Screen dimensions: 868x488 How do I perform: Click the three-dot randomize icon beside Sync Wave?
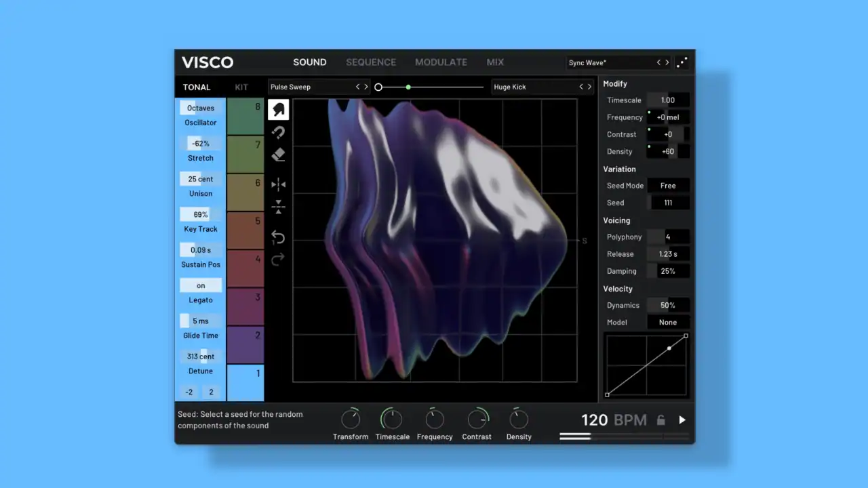[682, 62]
